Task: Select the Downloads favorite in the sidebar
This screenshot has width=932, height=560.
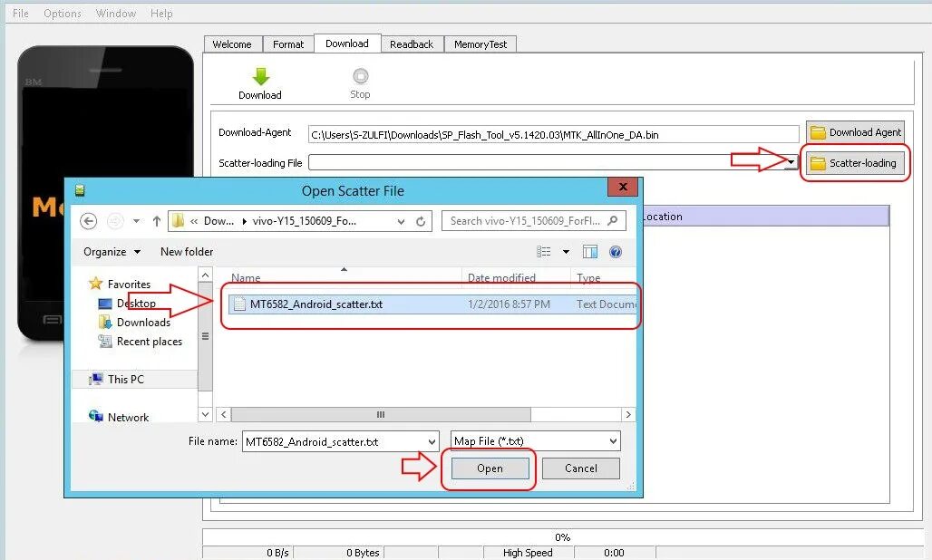Action: coord(141,322)
